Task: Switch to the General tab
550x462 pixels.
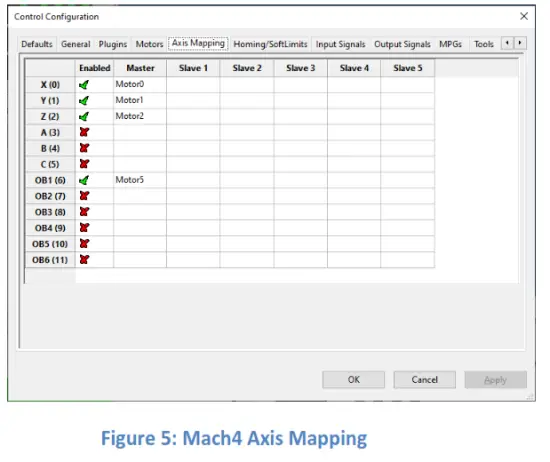Action: point(75,44)
